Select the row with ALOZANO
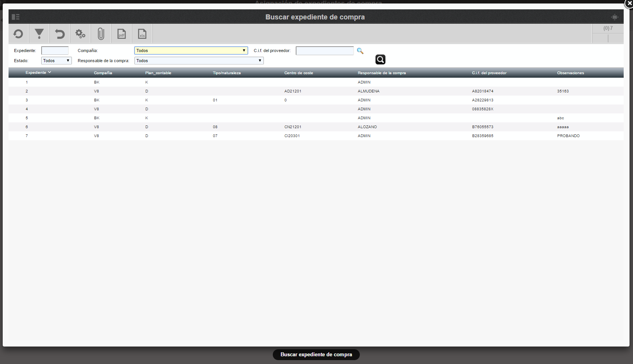 click(x=316, y=127)
